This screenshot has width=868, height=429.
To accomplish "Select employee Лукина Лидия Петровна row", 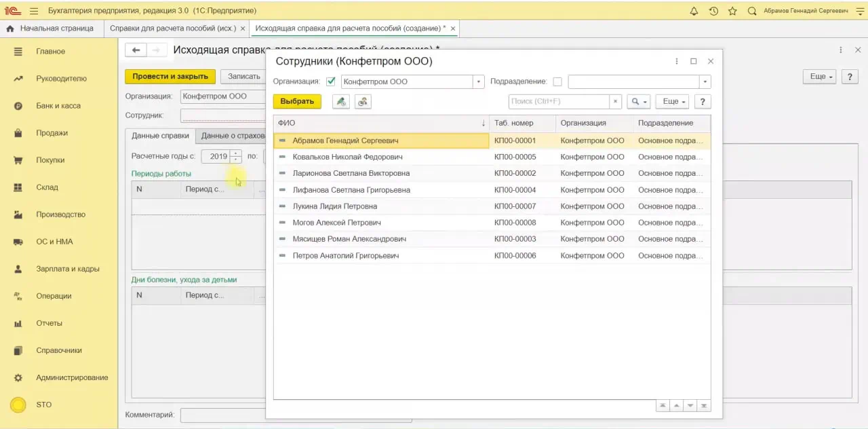I will (x=334, y=206).
